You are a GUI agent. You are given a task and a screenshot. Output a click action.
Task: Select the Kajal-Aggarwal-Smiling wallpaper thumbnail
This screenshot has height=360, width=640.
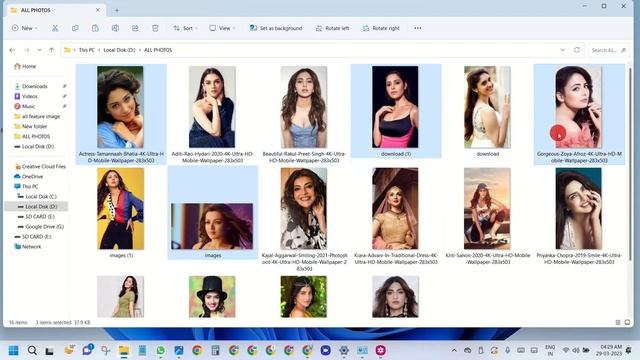pyautogui.click(x=304, y=209)
